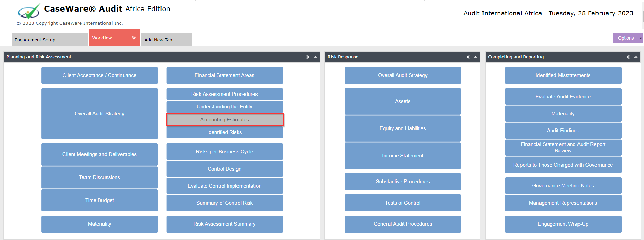Open the Options dropdown
The image size is (644, 240).
click(x=628, y=38)
